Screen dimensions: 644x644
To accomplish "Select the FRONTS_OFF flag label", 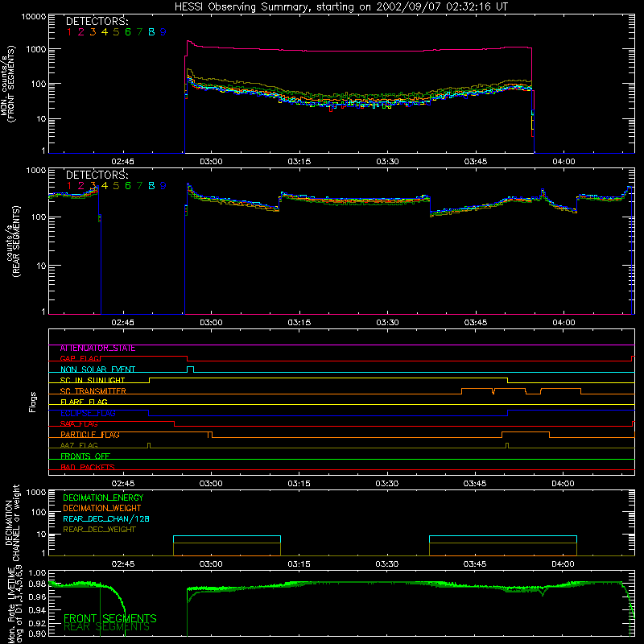I will [85, 456].
